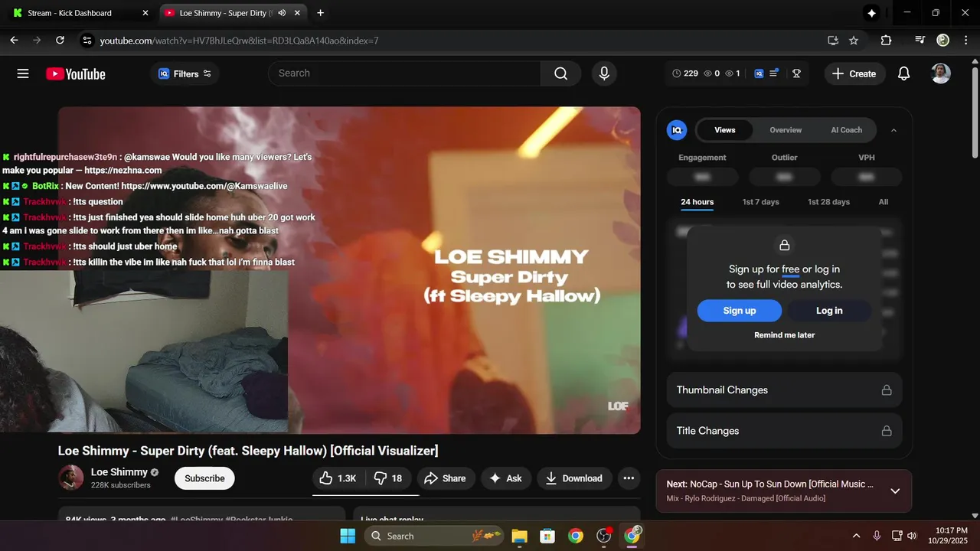The height and width of the screenshot is (551, 980).
Task: Click the blue IQ icon in the extension bar
Action: click(x=759, y=73)
